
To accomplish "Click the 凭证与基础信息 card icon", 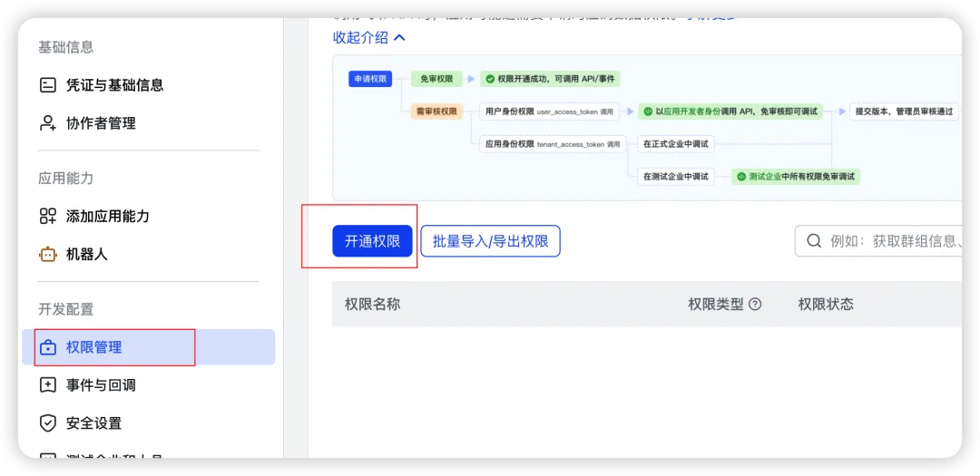I will coord(47,85).
